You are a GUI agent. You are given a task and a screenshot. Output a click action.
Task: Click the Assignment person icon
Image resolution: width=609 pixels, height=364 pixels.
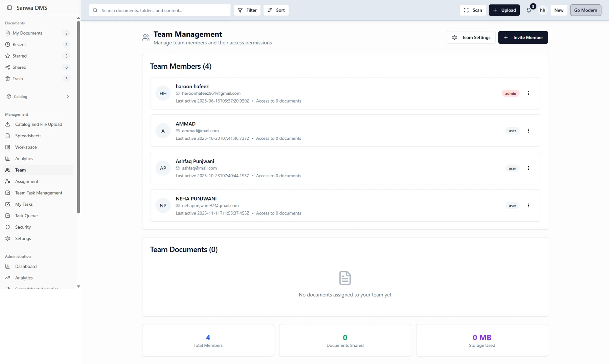(x=7, y=181)
